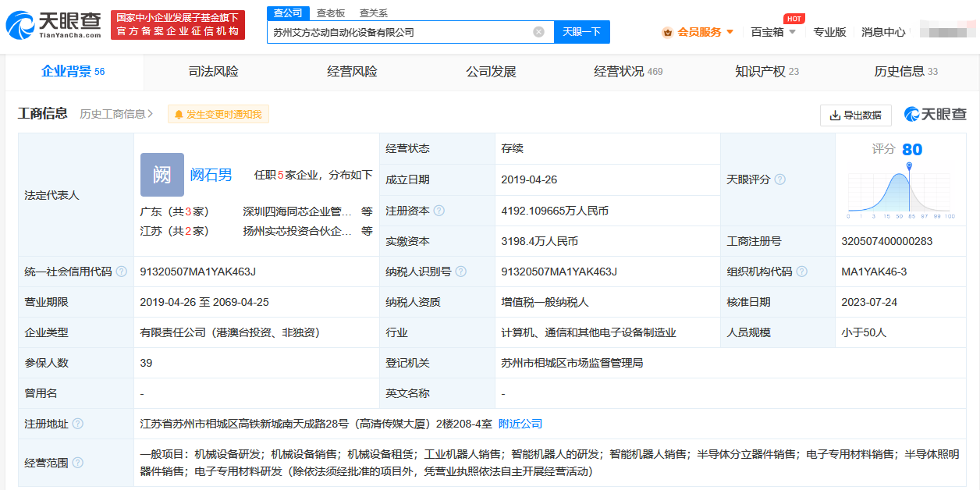
Task: Click the 经营状态 value 存续
Action: (x=512, y=148)
